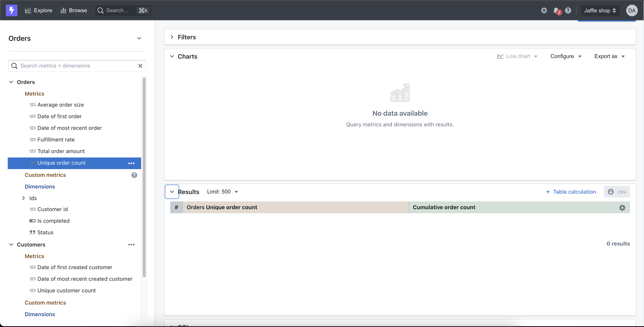The width and height of the screenshot is (644, 327).
Task: Collapse the Results section
Action: click(x=172, y=192)
